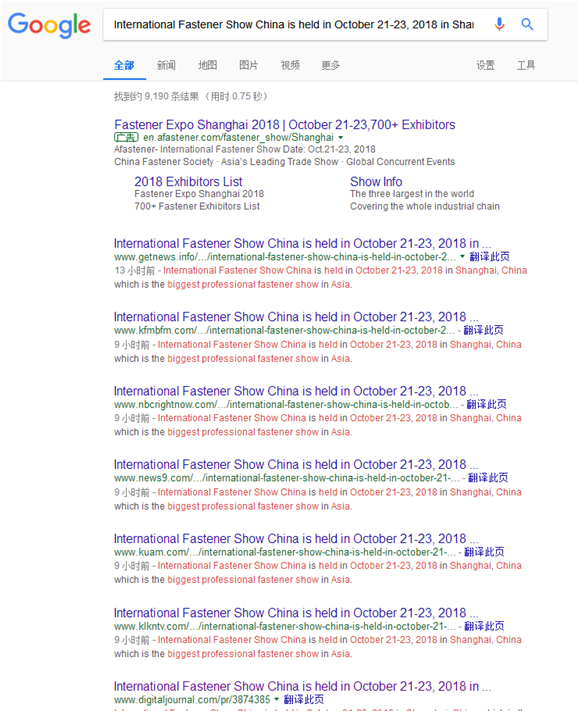Click 翻译此页 for the nbcrightnow.com result
The image size is (579, 712).
[x=487, y=404]
